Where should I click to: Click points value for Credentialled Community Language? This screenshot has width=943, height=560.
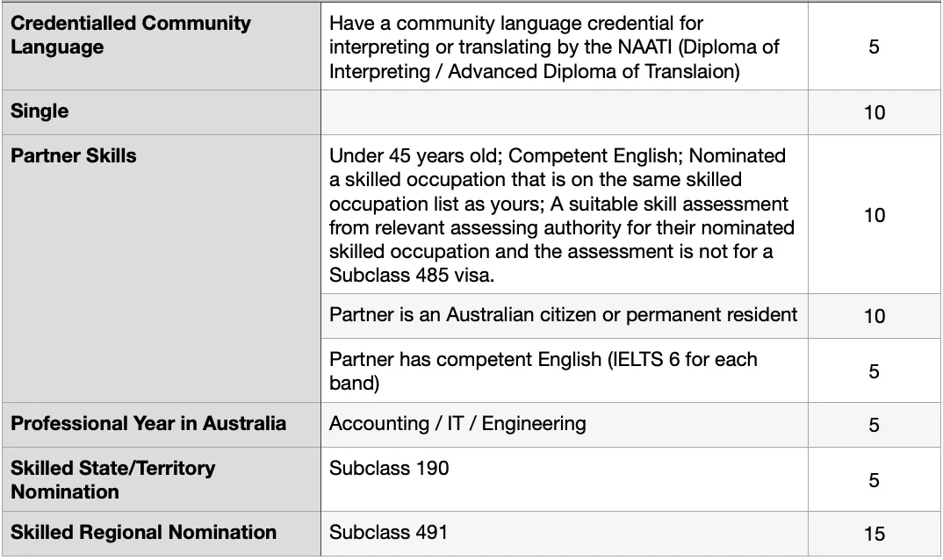tap(874, 47)
